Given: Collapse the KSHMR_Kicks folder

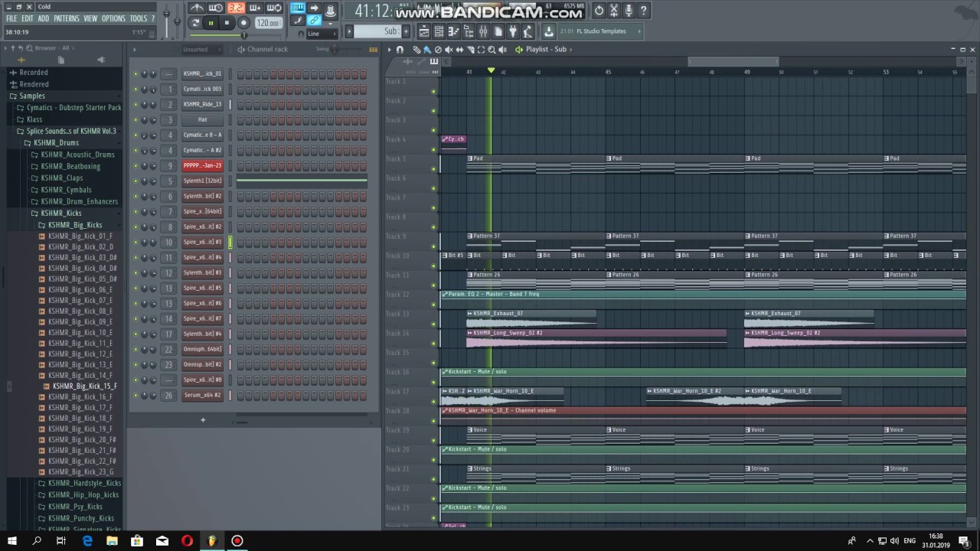Looking at the screenshot, I should click(x=61, y=214).
